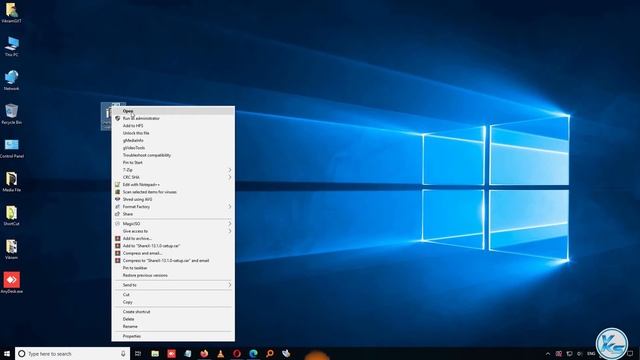
Task: Open Task View from the taskbar
Action: tap(138, 353)
